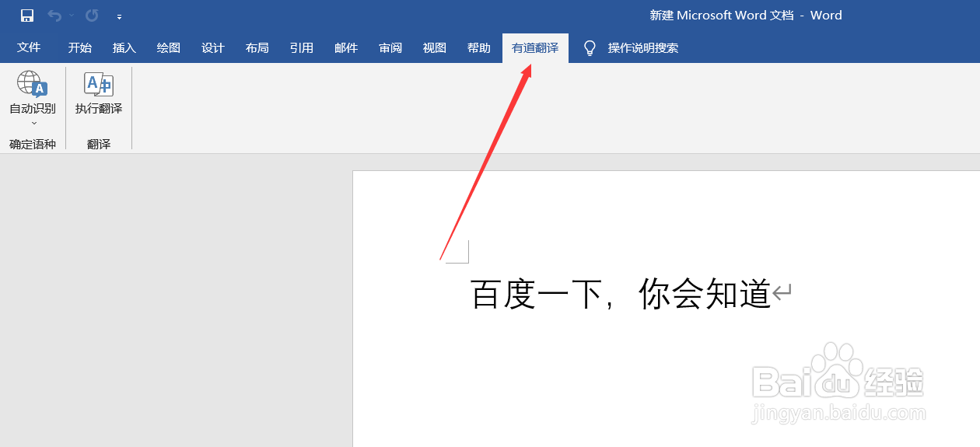Open the undo history dropdown arrow
Viewport: 980px width, 447px height.
[72, 16]
